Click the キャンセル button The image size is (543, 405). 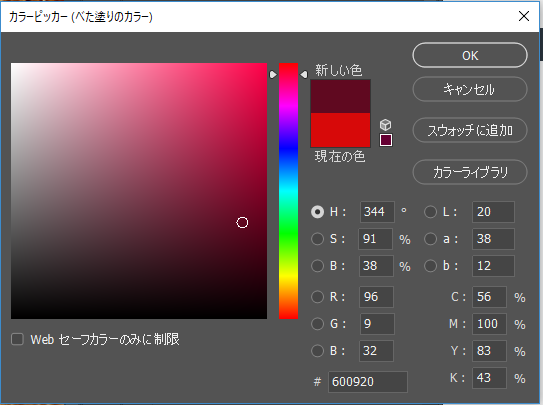(470, 89)
